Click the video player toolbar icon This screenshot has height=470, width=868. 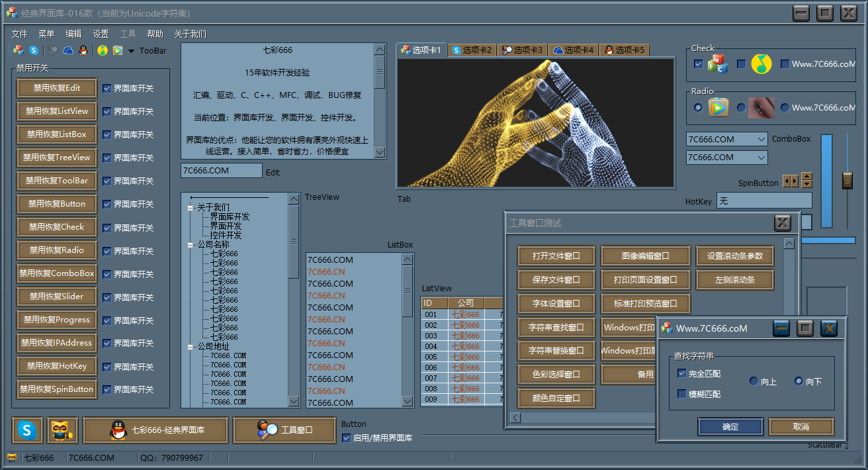[117, 50]
